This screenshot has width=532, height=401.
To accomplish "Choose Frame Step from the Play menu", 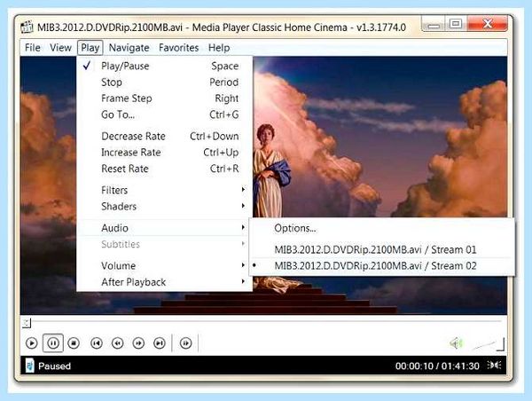I will point(165,98).
